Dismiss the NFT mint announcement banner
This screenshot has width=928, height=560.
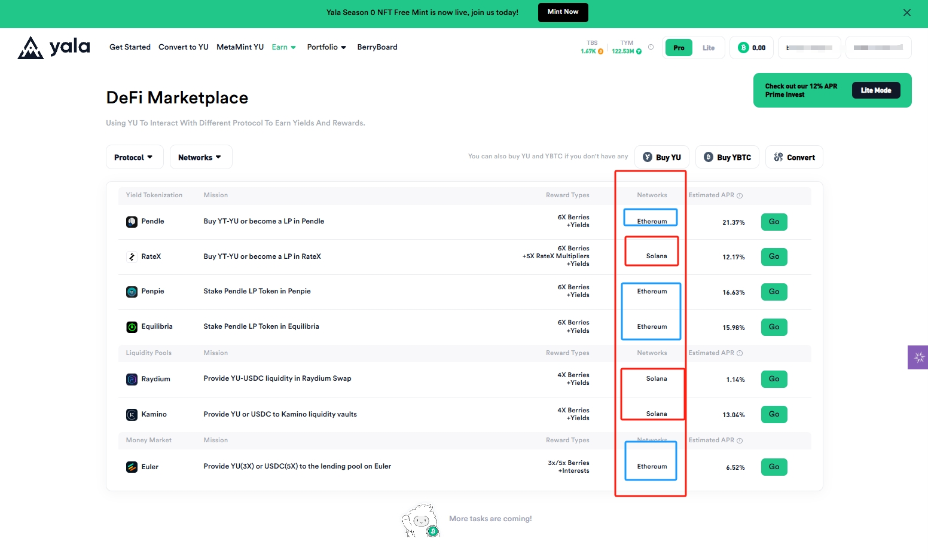(x=906, y=13)
